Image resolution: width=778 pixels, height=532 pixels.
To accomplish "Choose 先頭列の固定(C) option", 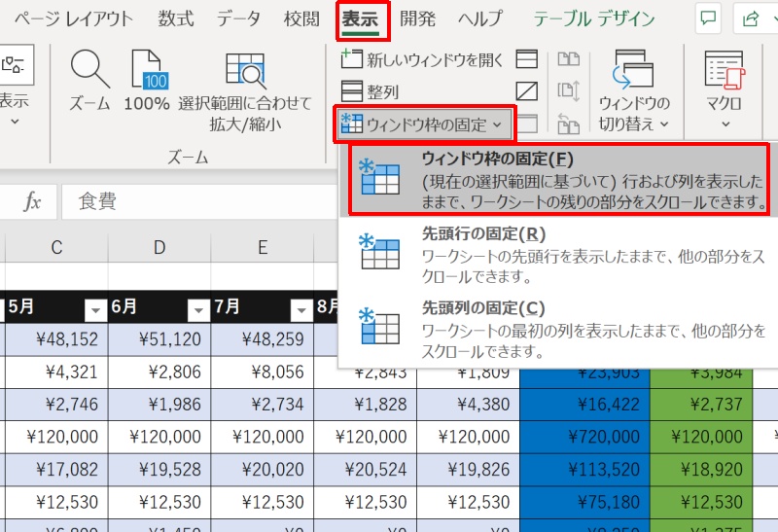I will (558, 329).
